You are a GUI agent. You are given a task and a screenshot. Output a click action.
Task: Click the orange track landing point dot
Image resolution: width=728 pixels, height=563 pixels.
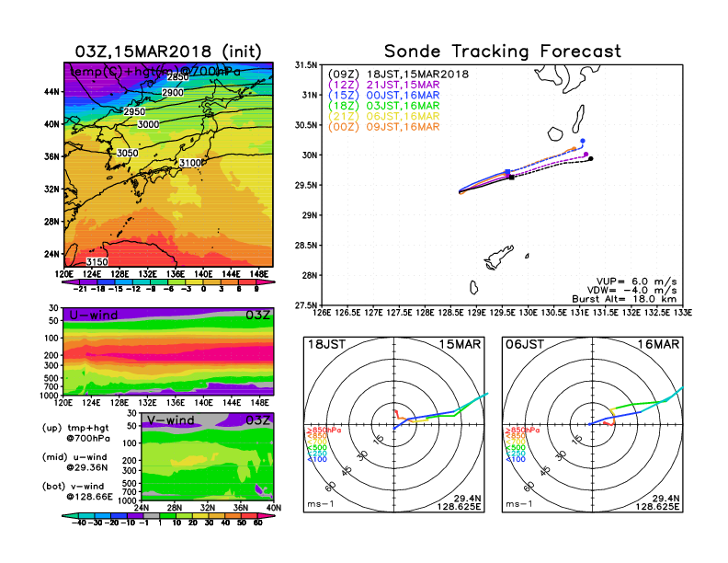[x=574, y=149]
